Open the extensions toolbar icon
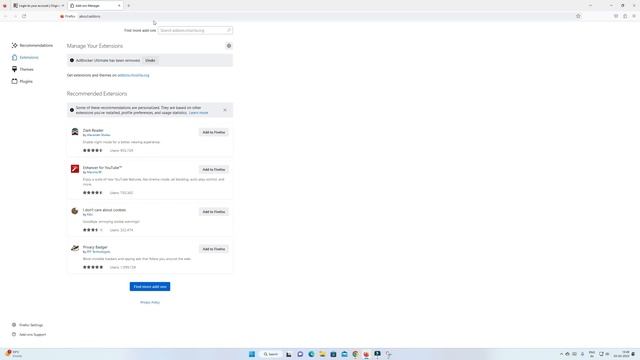Viewport: 640px width, 360px height. (625, 16)
